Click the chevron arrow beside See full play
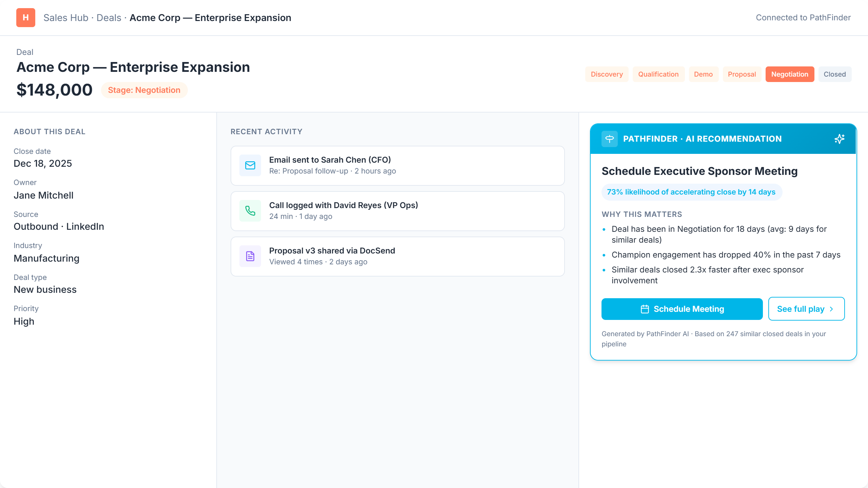The width and height of the screenshot is (868, 488). tap(831, 309)
